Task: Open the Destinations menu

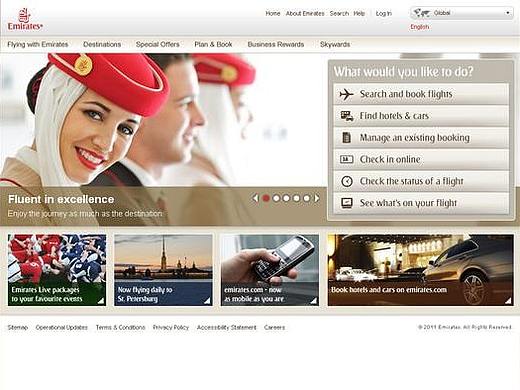Action: [x=102, y=44]
